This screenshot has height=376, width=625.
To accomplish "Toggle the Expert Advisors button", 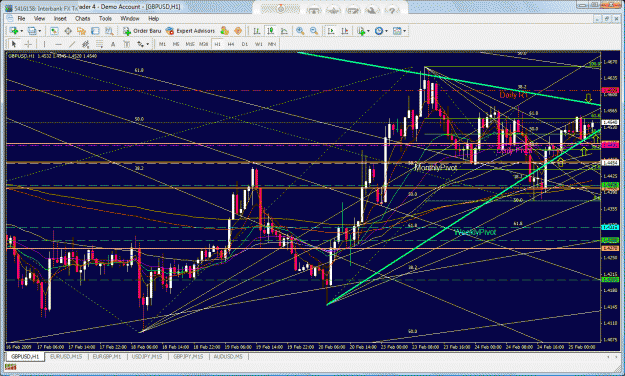I will point(190,31).
